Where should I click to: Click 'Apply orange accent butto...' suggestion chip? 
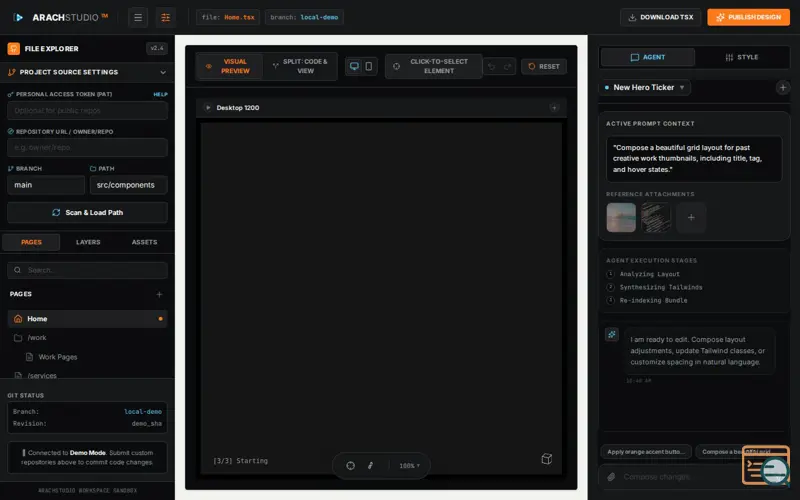coord(646,452)
